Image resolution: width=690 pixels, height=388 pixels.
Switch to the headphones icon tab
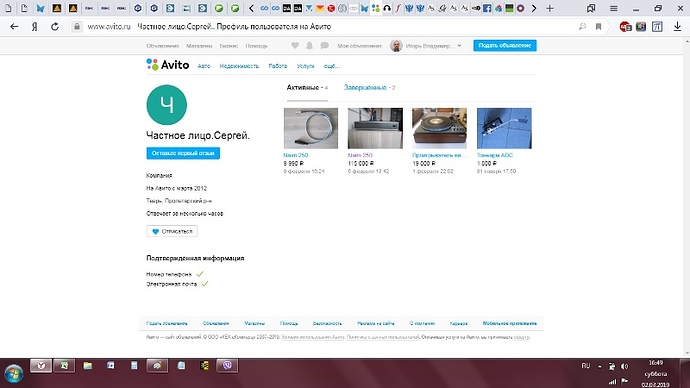point(387,8)
